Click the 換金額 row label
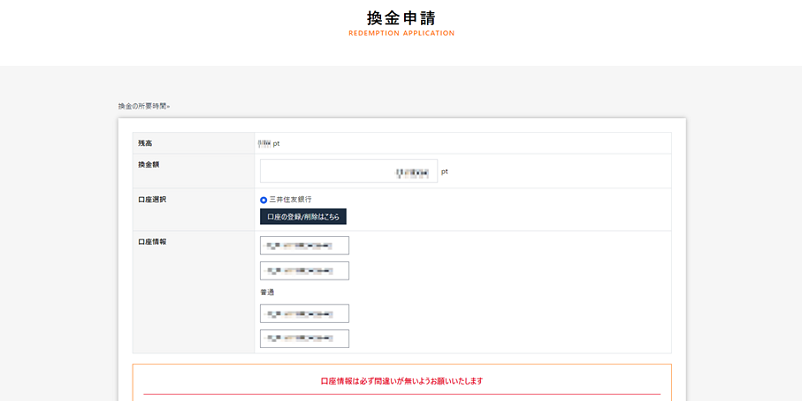The width and height of the screenshot is (802, 401). click(x=148, y=165)
